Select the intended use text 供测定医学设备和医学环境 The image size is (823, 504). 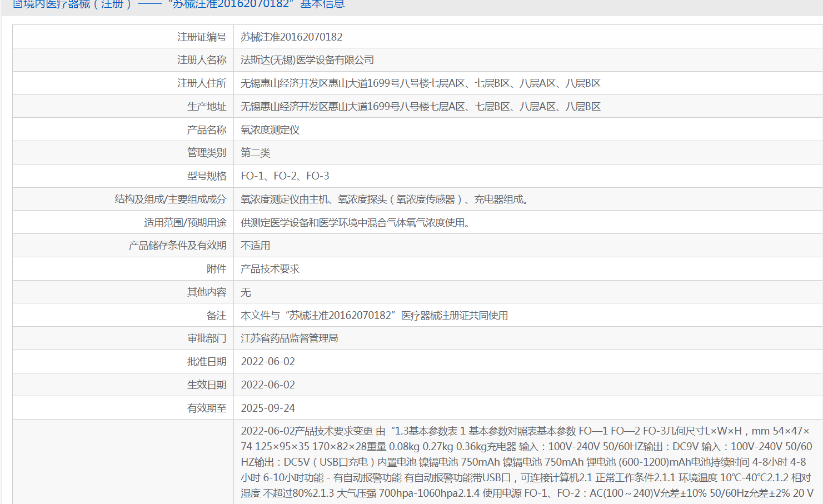click(355, 223)
